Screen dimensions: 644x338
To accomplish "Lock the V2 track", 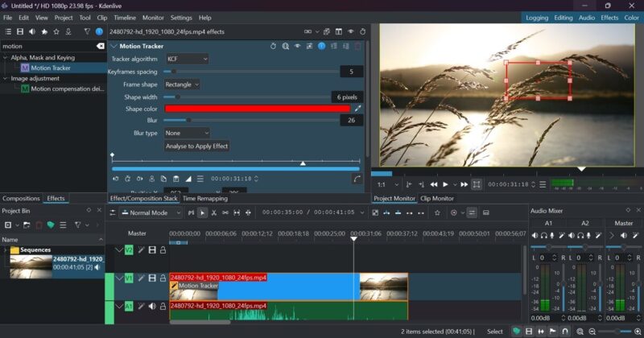I will pos(163,249).
